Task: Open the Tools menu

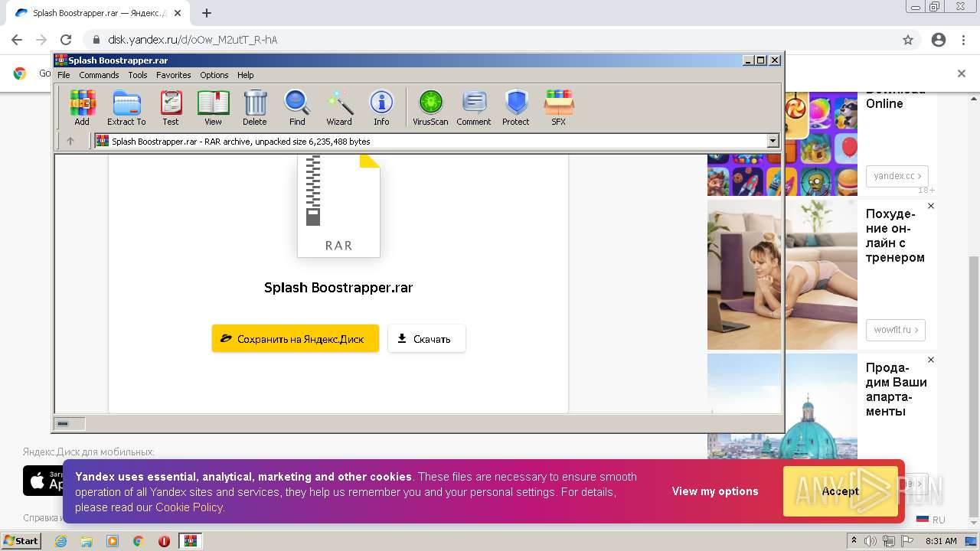Action: pos(138,75)
